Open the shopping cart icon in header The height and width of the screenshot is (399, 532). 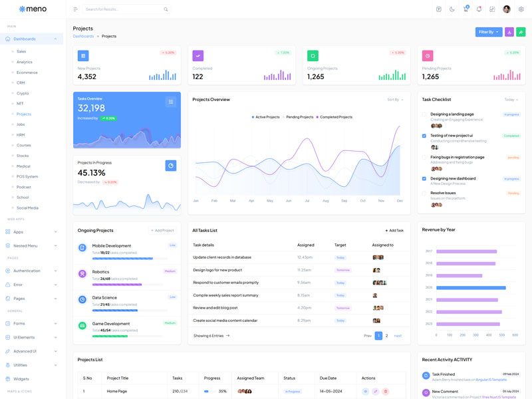coord(465,9)
